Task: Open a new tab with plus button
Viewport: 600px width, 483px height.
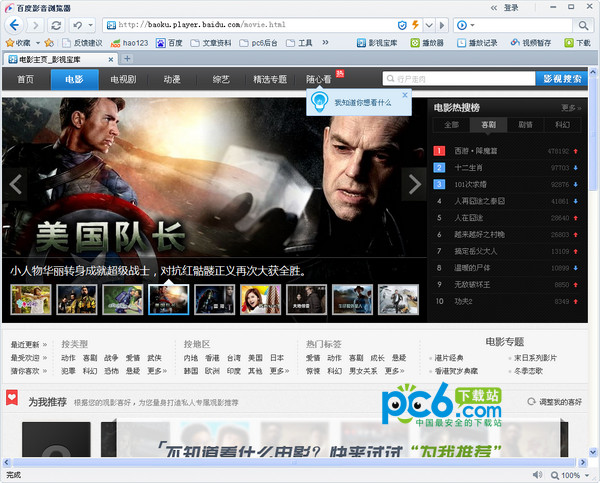Action: pos(127,59)
